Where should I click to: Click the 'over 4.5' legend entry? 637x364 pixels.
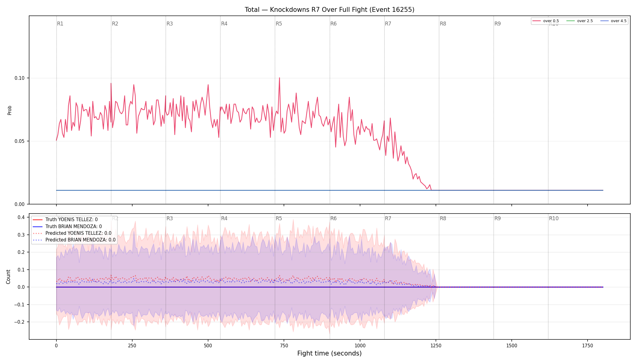613,21
